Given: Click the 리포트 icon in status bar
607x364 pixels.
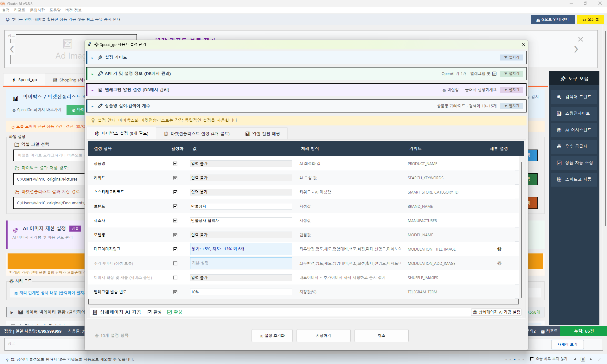Looking at the screenshot, I should click(x=543, y=331).
